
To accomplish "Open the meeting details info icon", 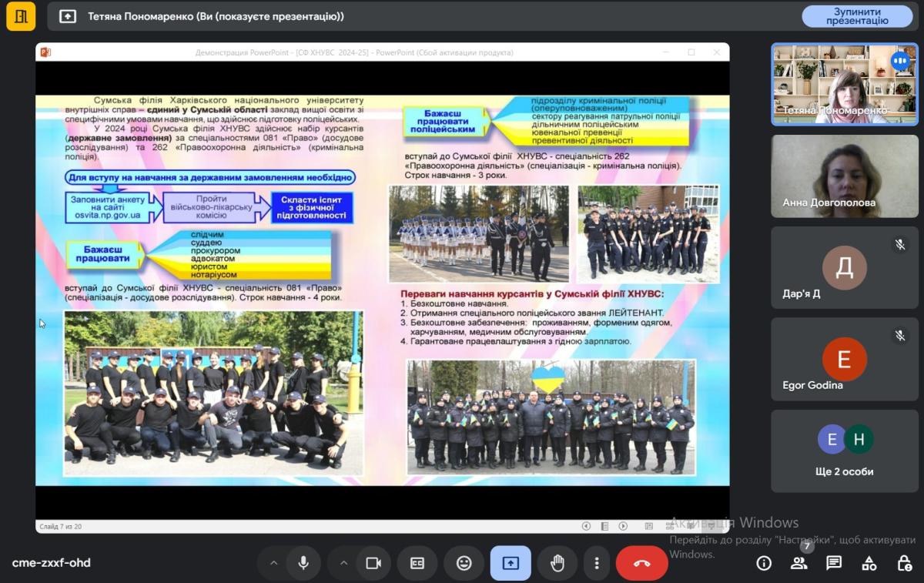I will (x=764, y=563).
